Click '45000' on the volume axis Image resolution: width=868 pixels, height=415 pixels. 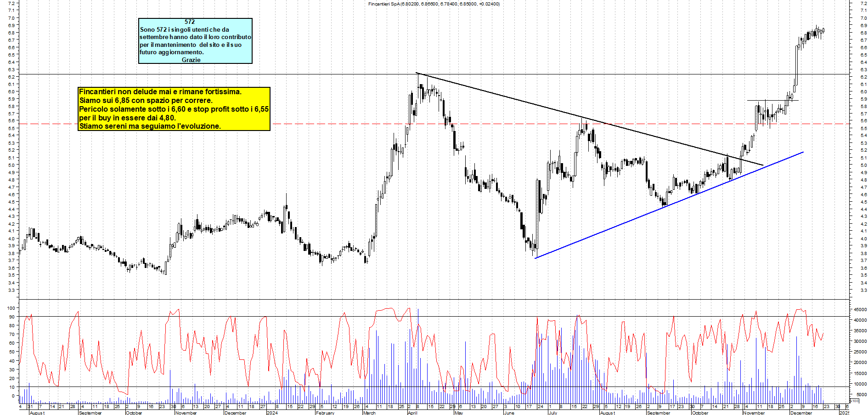point(860,309)
